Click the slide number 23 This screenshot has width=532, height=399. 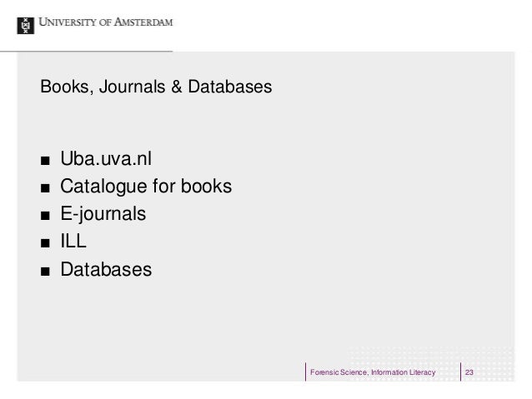tap(469, 372)
